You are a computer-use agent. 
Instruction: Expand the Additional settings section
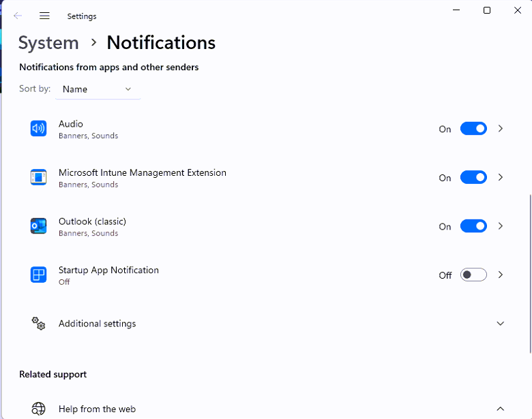(501, 324)
